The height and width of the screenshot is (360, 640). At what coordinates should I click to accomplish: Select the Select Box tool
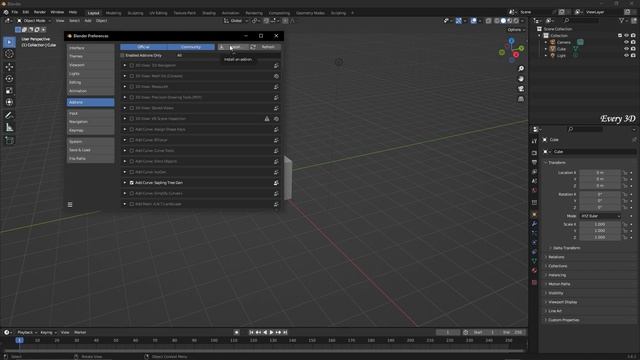(9, 42)
